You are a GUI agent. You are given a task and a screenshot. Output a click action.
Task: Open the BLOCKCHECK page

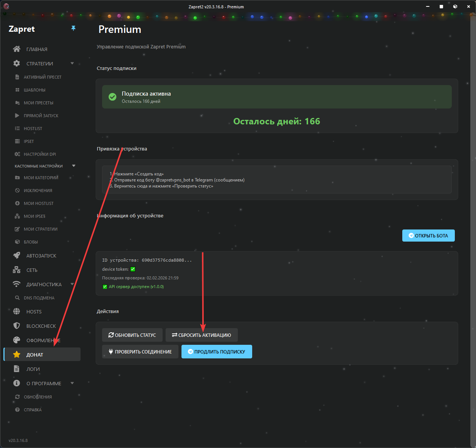[42, 326]
